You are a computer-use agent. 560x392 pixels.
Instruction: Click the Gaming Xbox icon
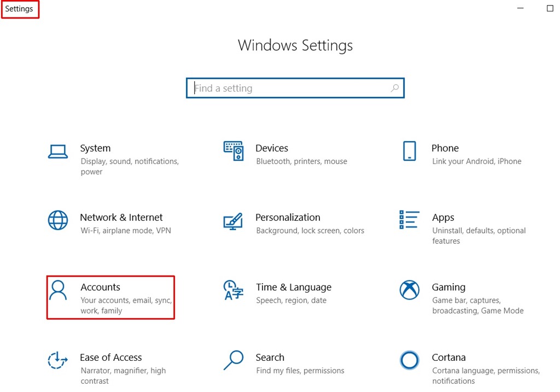coord(409,290)
